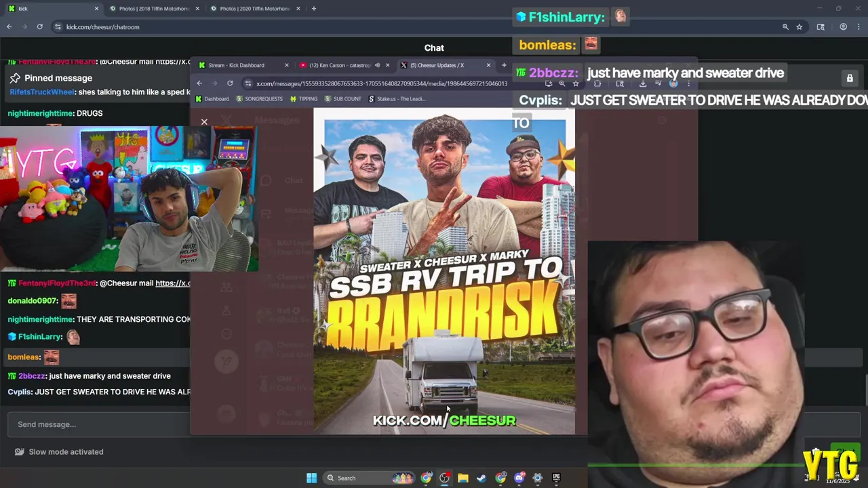Open OBS Studio from the taskbar

click(x=444, y=478)
